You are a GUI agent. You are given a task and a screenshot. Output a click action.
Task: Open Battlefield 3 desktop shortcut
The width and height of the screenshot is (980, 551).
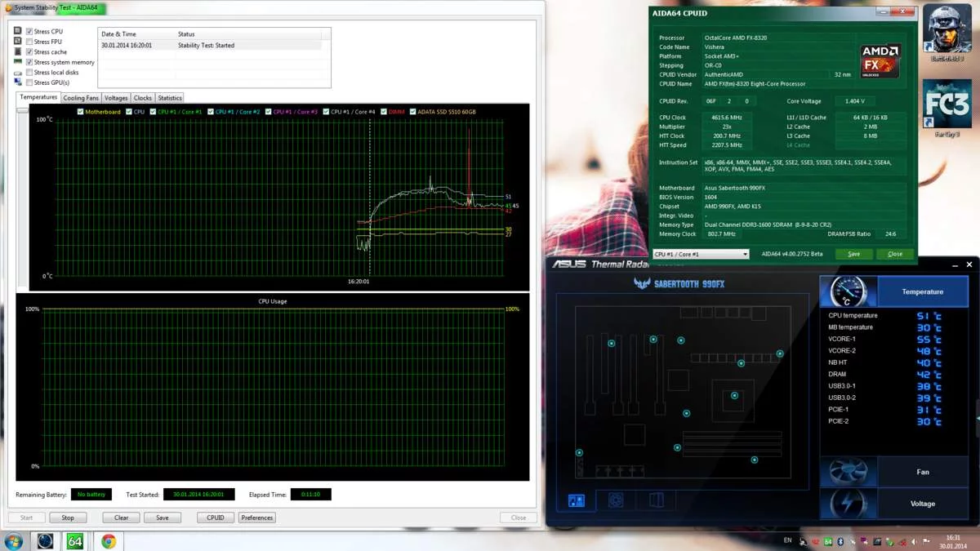(947, 31)
